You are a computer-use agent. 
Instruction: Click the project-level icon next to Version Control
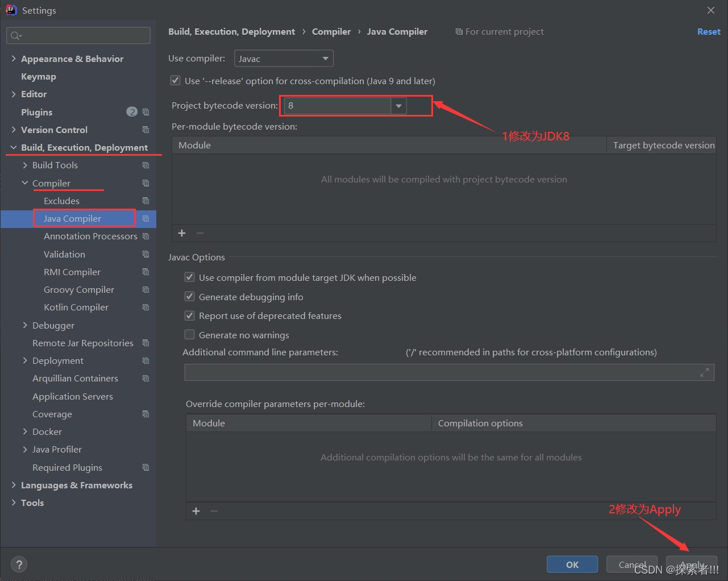tap(146, 130)
